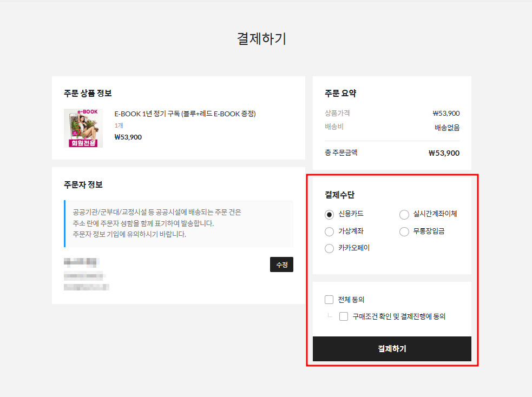Click the 결제수단 section heading

pyautogui.click(x=339, y=195)
